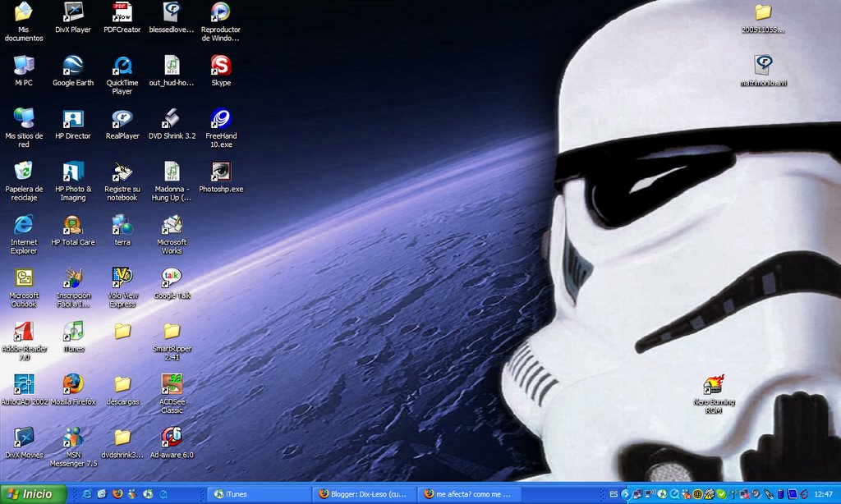This screenshot has height=504, width=841.
Task: Select the Mi PC desktop icon
Action: pyautogui.click(x=24, y=66)
